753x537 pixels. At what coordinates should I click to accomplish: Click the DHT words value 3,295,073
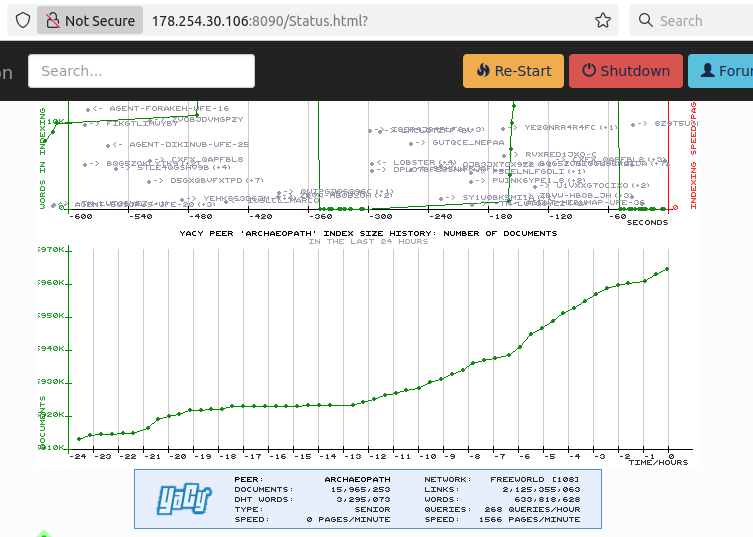click(363, 500)
